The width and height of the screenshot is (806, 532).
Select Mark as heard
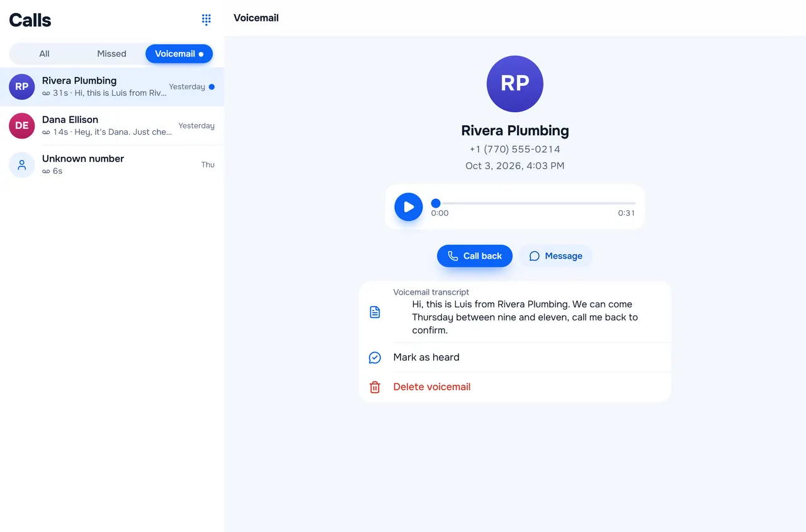pyautogui.click(x=515, y=358)
